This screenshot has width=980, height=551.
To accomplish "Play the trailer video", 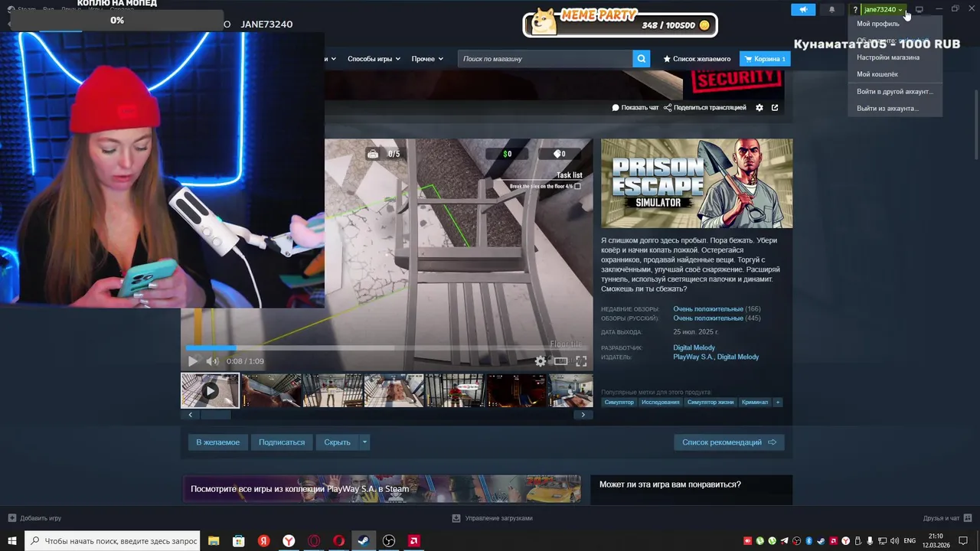I will [192, 361].
